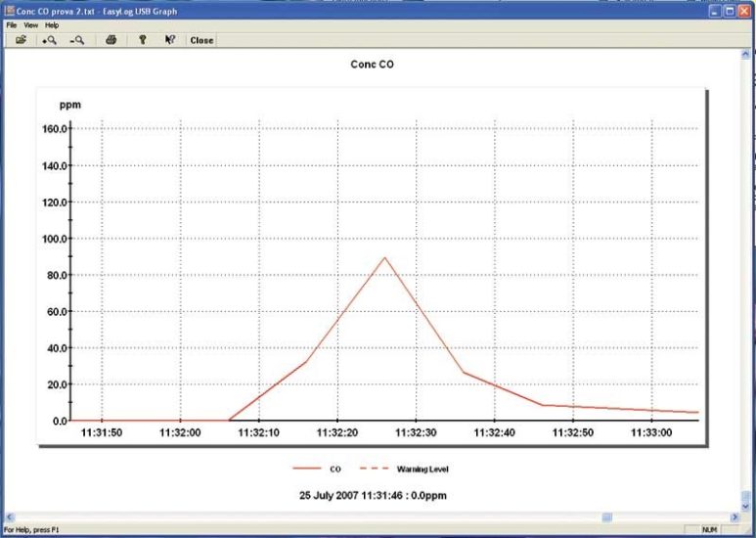
Task: Click the Open file toolbar icon
Action: [21, 40]
